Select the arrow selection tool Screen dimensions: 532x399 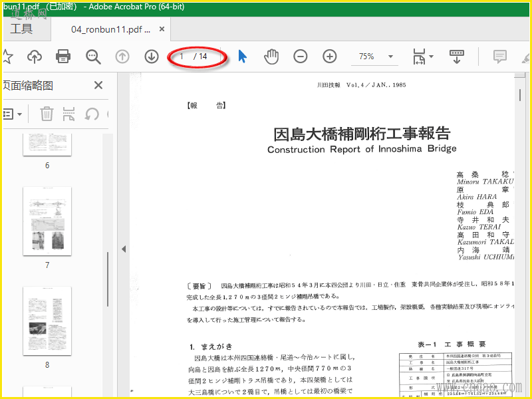(242, 57)
